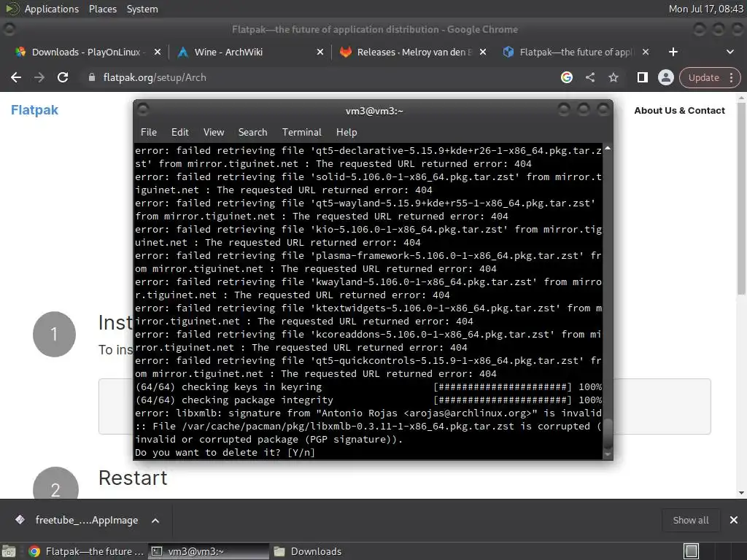Open the terminal File menu
The image size is (747, 560).
(149, 133)
